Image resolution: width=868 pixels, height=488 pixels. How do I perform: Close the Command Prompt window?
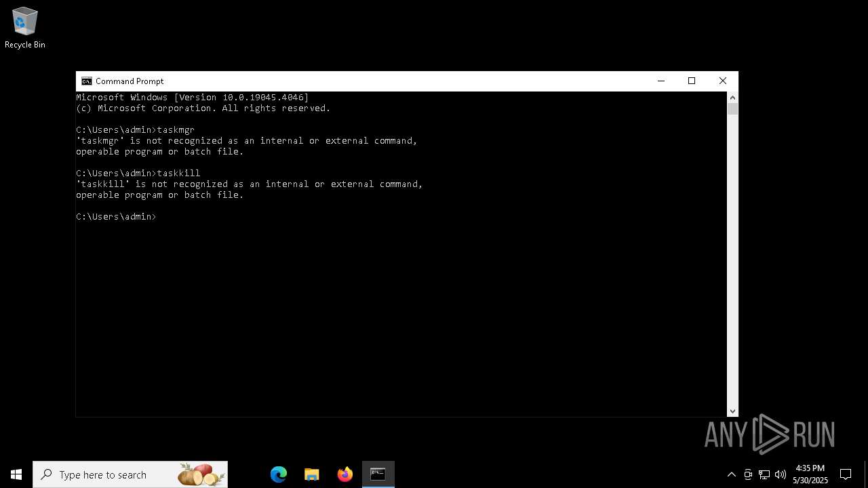tap(723, 81)
